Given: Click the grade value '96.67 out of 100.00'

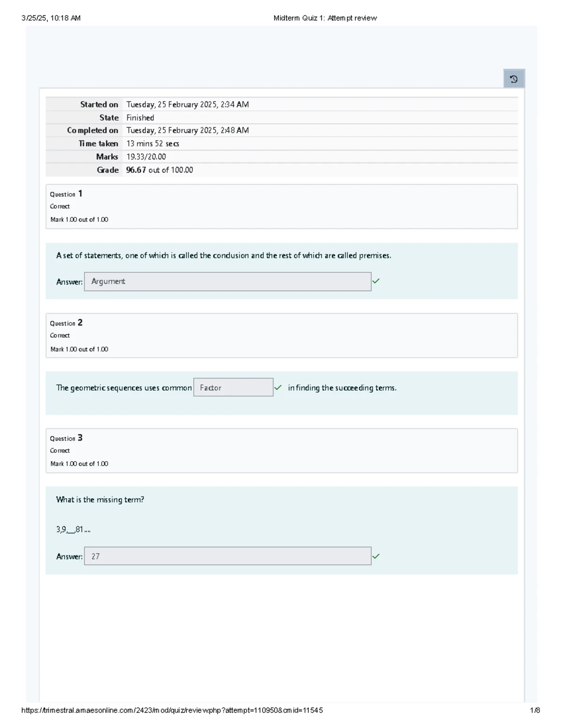Looking at the screenshot, I should 160,170.
